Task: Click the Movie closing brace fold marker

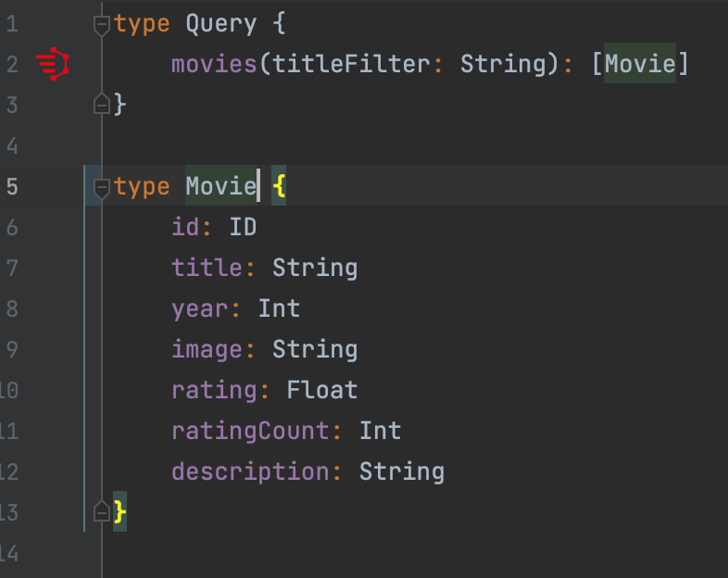Action: [102, 510]
